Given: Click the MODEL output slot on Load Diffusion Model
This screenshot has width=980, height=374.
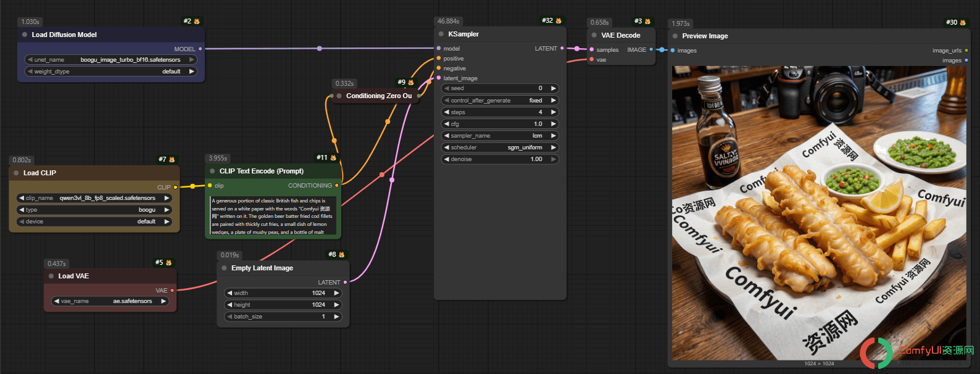Looking at the screenshot, I should click(x=200, y=49).
